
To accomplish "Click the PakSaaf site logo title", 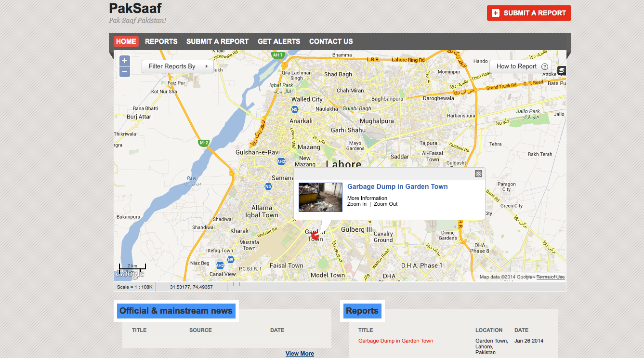I will [x=135, y=8].
